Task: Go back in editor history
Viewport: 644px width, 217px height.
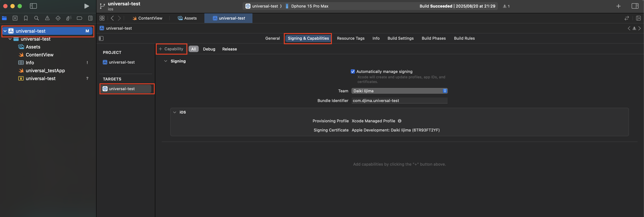Action: 112,18
